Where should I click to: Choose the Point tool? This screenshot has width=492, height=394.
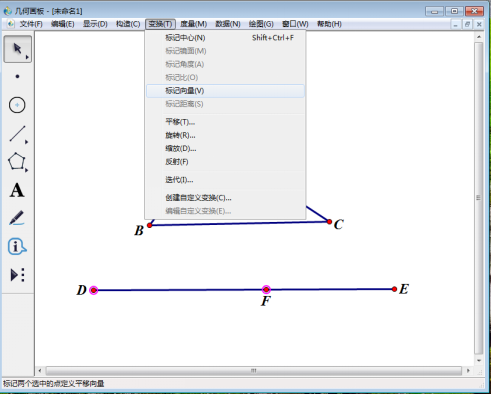pos(17,76)
